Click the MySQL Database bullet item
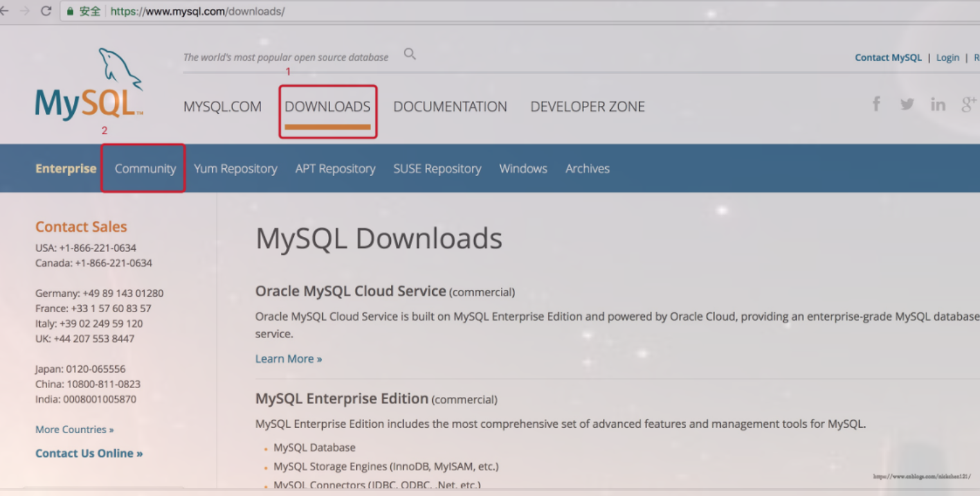This screenshot has width=980, height=496. click(314, 447)
